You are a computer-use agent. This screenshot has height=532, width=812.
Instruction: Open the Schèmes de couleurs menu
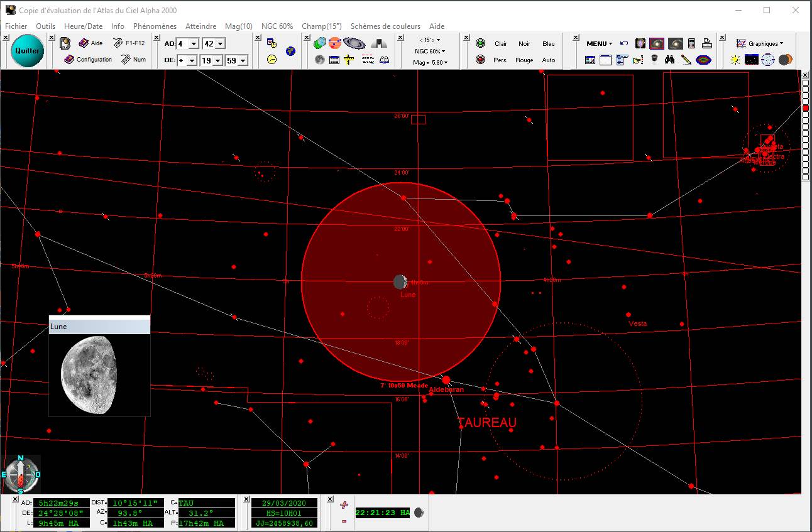click(x=385, y=26)
